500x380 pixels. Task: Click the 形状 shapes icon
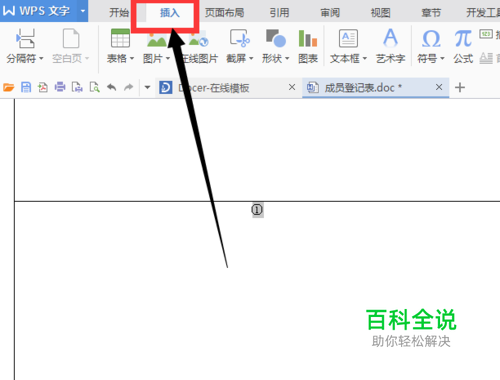coord(276,38)
